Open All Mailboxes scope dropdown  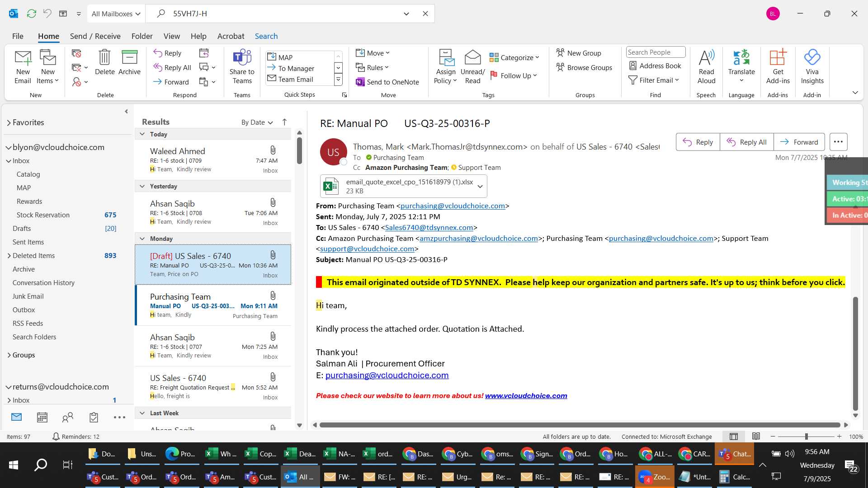pyautogui.click(x=116, y=14)
